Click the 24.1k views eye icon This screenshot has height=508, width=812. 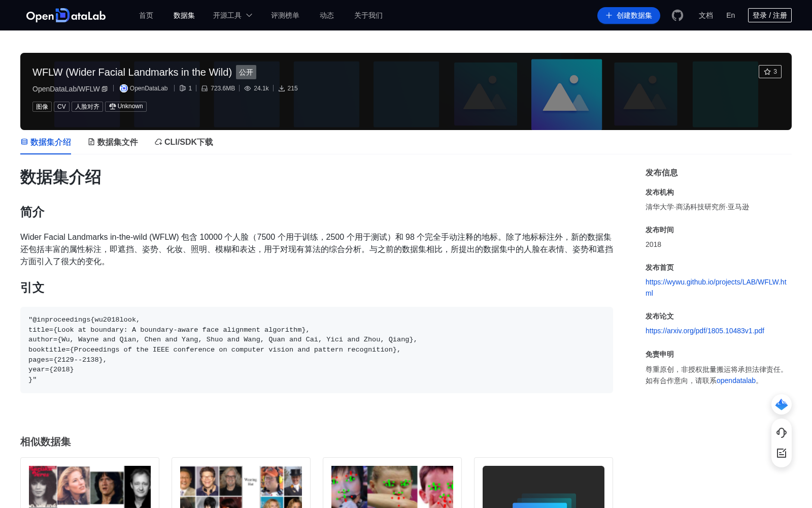point(248,88)
